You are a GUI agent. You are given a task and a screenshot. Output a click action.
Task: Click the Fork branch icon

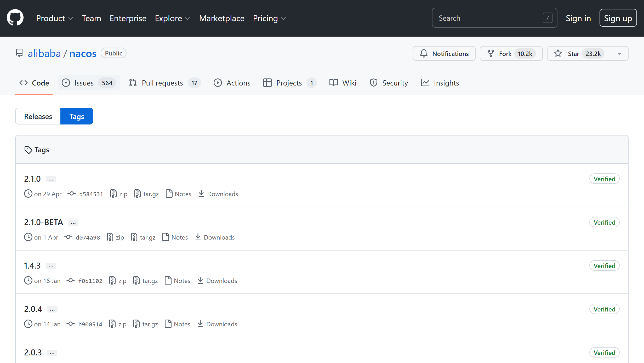pyautogui.click(x=491, y=54)
